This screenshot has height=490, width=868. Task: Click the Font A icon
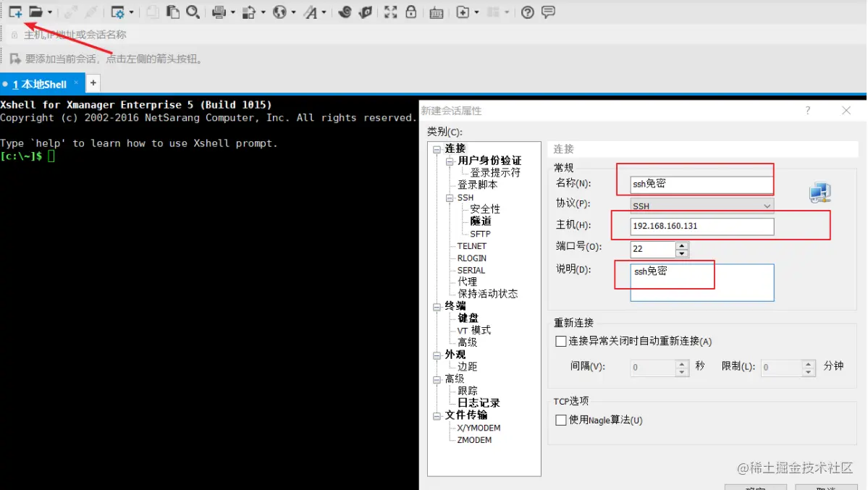coord(311,12)
